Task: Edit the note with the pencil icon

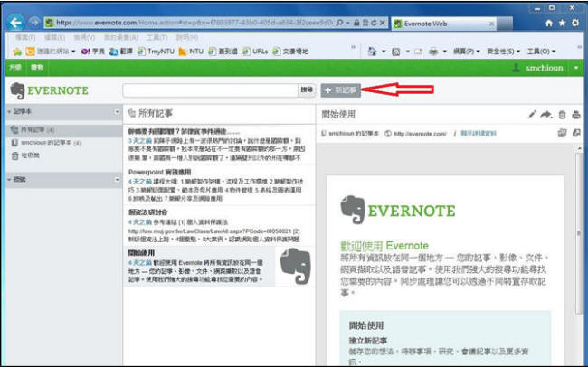Action: pos(532,115)
